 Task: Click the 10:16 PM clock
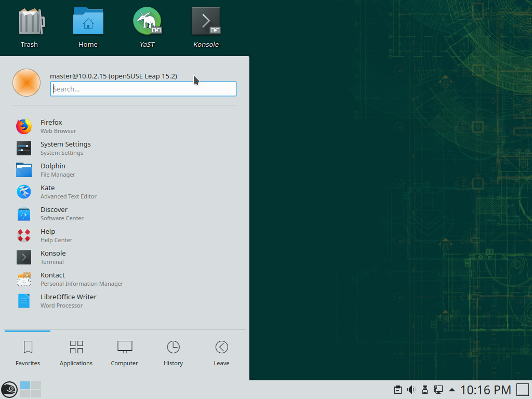click(486, 390)
